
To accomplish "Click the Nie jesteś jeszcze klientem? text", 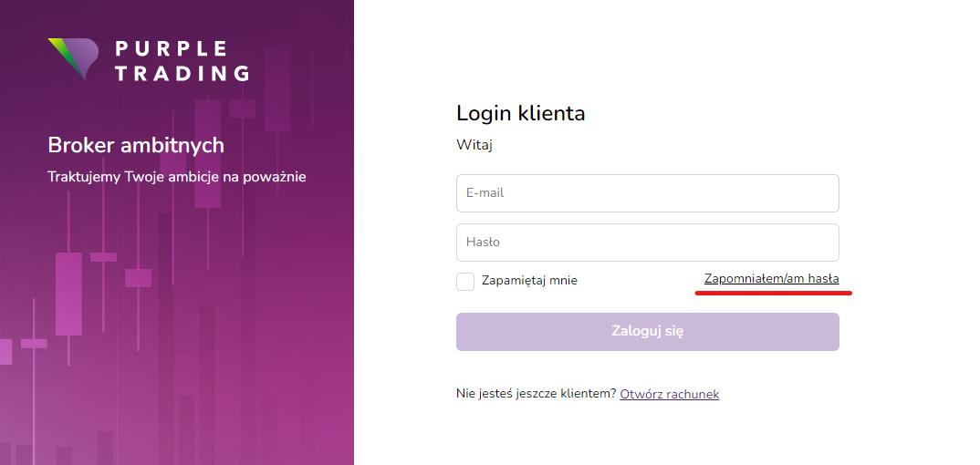I will click(x=537, y=394).
